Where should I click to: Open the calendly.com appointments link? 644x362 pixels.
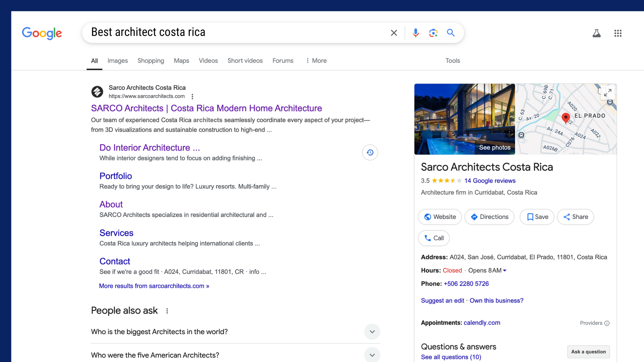[482, 323]
